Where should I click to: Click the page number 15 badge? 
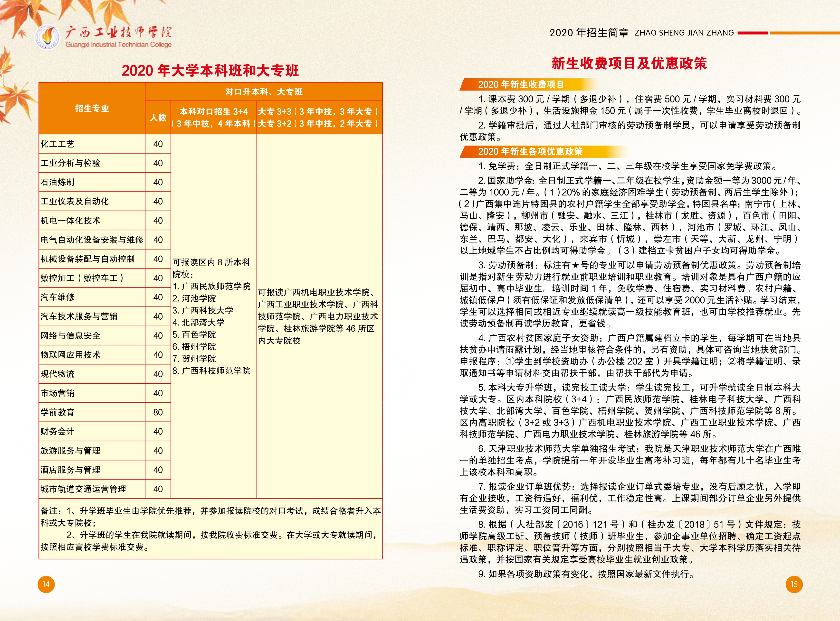coord(794,584)
